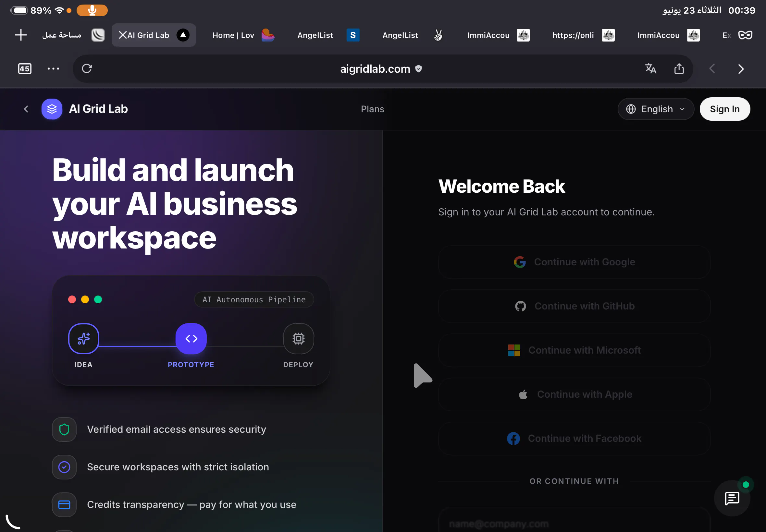This screenshot has height=532, width=766.
Task: Select the DEPLOY chip pipeline step
Action: point(299,338)
